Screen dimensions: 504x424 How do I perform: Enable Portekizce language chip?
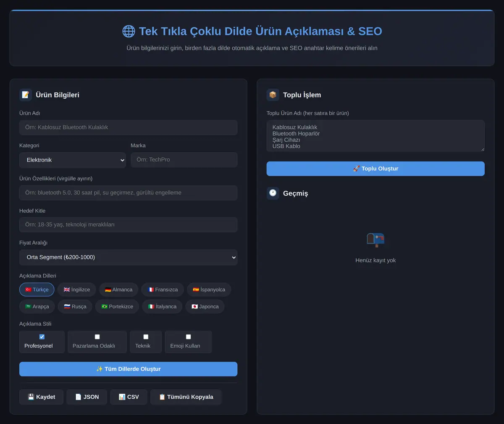coord(117,306)
